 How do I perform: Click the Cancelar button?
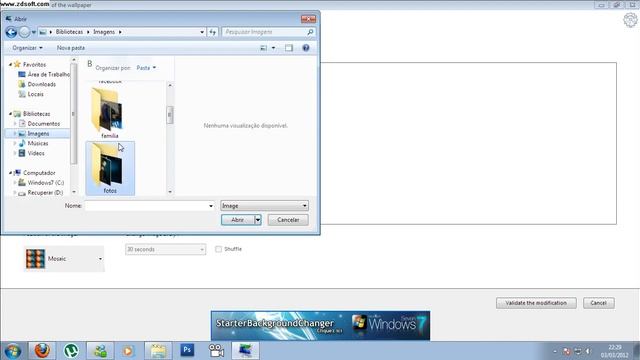point(288,220)
